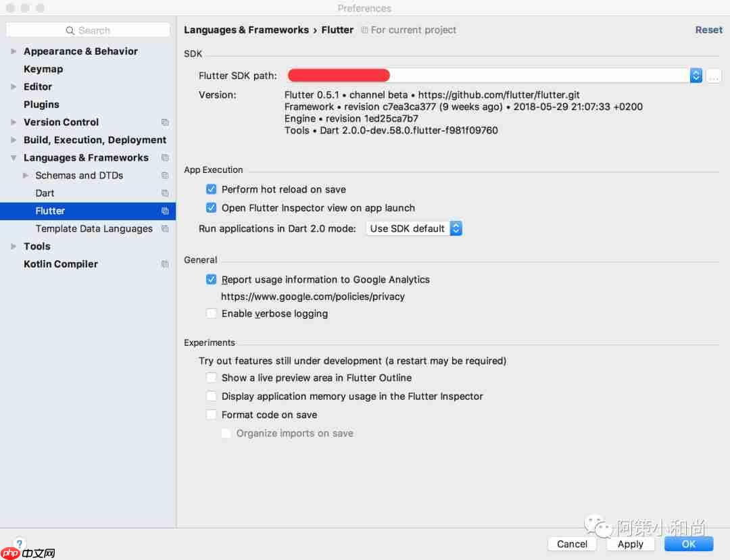Expand Version Control section arrow

pos(14,122)
